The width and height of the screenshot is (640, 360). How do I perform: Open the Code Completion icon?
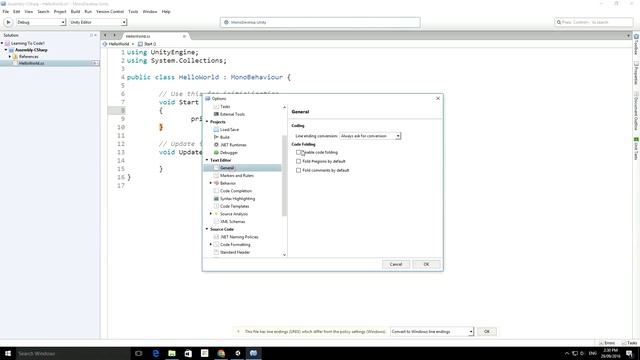click(216, 191)
